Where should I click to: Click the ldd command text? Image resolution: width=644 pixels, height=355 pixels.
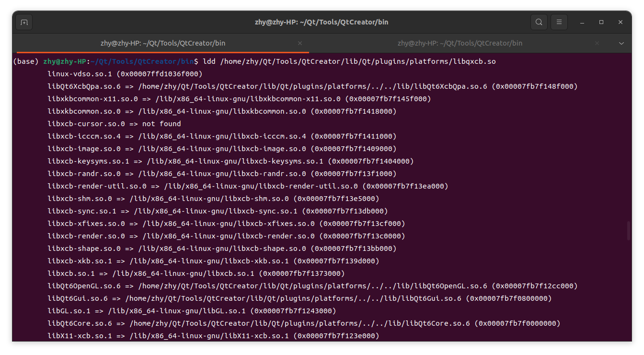pyautogui.click(x=208, y=61)
